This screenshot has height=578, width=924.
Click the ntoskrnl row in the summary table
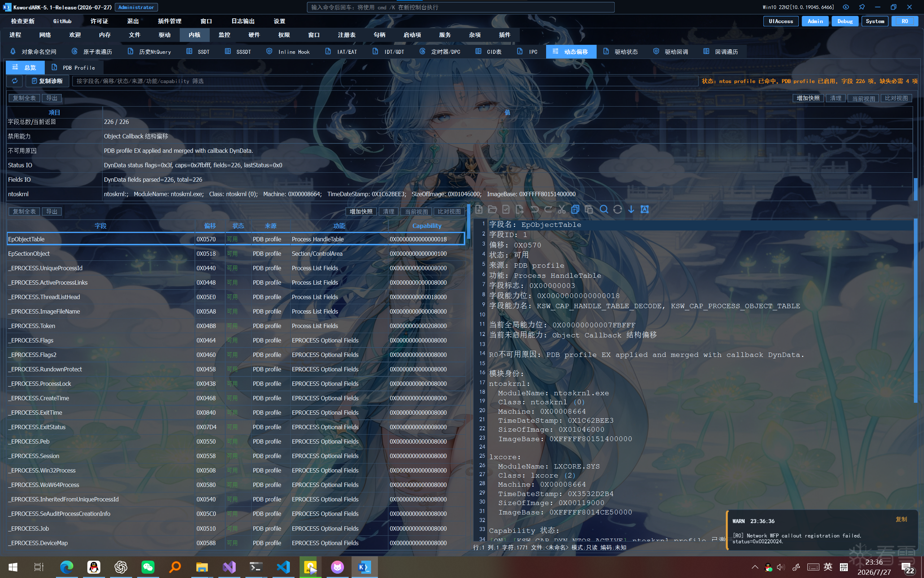click(460, 194)
